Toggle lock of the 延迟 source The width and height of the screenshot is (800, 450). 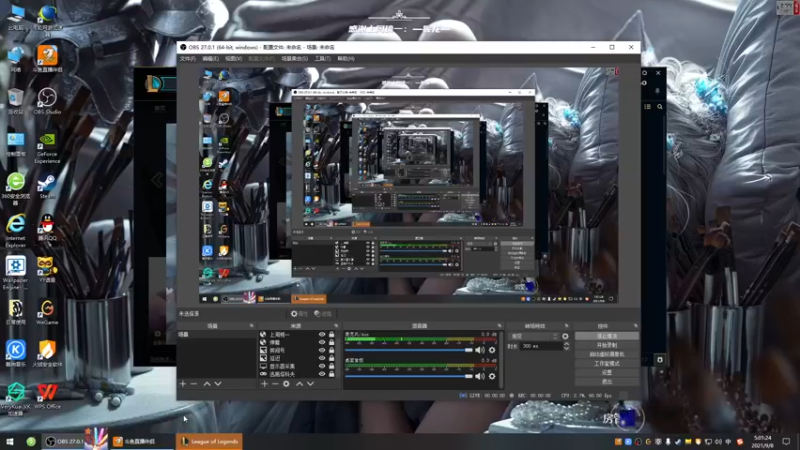point(332,358)
